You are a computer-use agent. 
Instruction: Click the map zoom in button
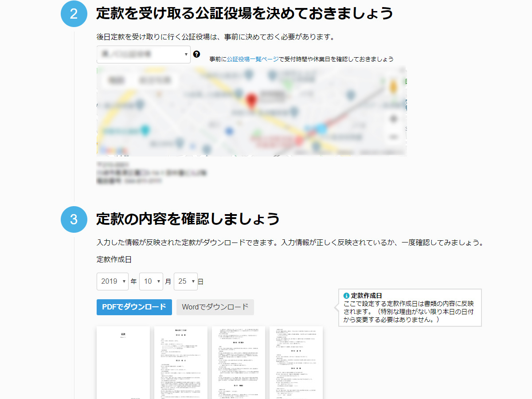pyautogui.click(x=393, y=119)
